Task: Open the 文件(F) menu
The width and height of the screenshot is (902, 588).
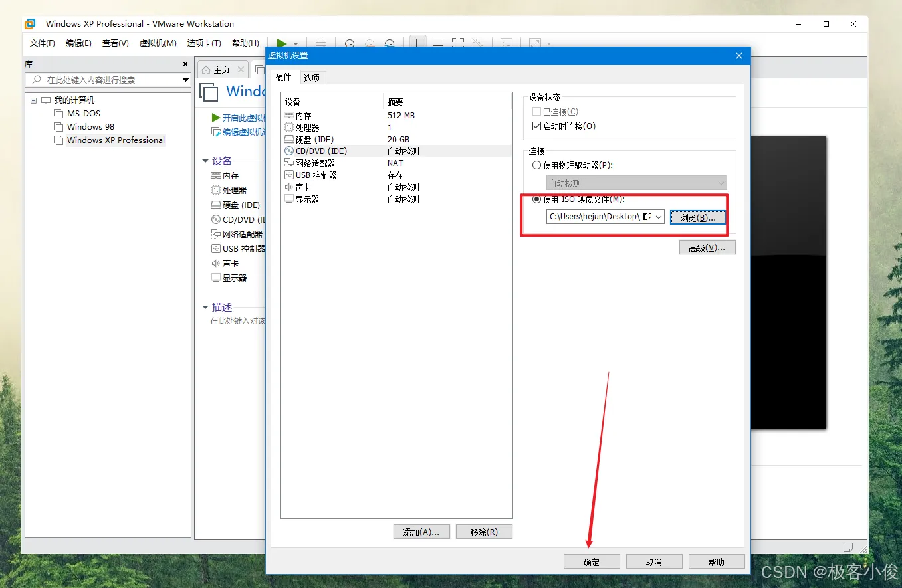Action: (x=43, y=43)
